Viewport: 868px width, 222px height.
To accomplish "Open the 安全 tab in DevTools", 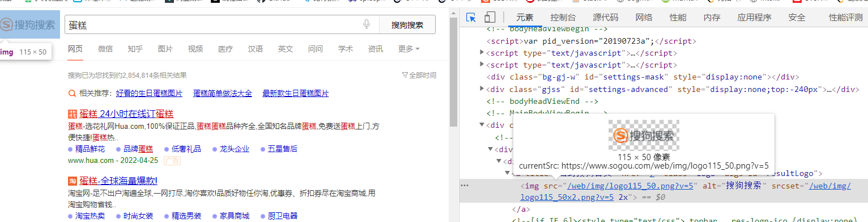I will click(797, 18).
